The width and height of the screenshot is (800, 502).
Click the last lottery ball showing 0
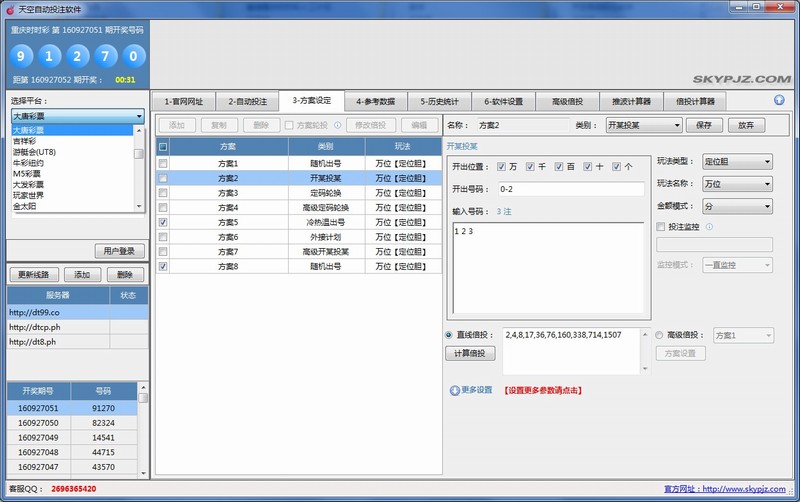(x=133, y=55)
